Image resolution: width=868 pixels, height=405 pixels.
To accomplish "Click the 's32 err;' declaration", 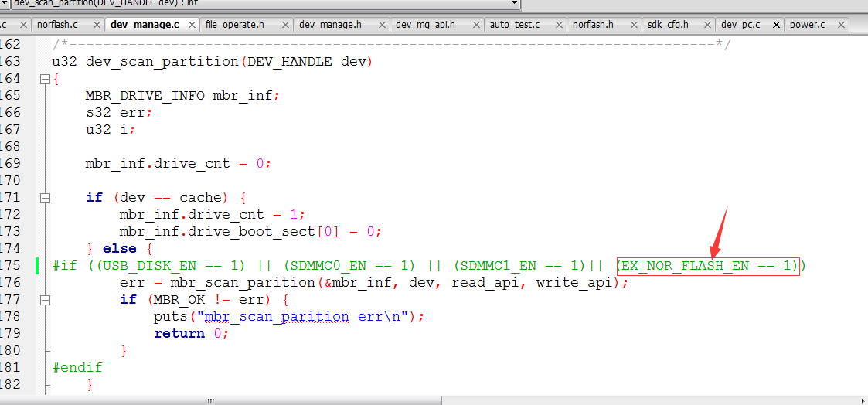I will point(119,112).
